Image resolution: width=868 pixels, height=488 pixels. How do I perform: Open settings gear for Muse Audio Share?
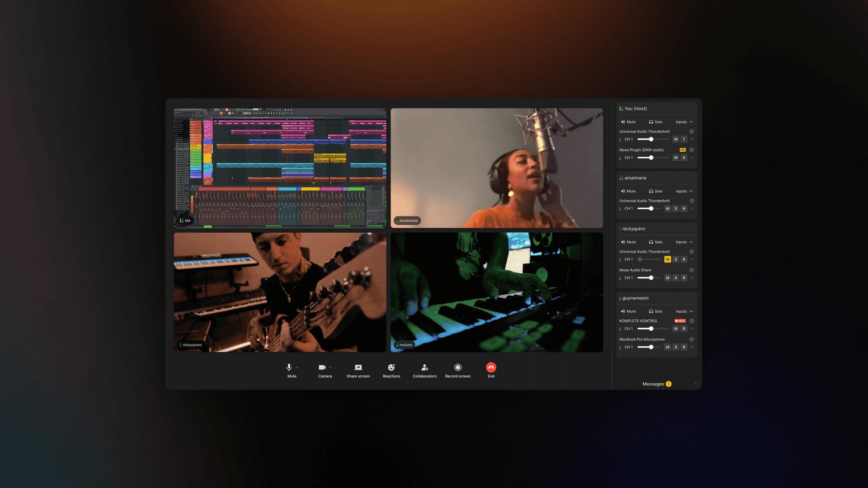click(x=691, y=270)
